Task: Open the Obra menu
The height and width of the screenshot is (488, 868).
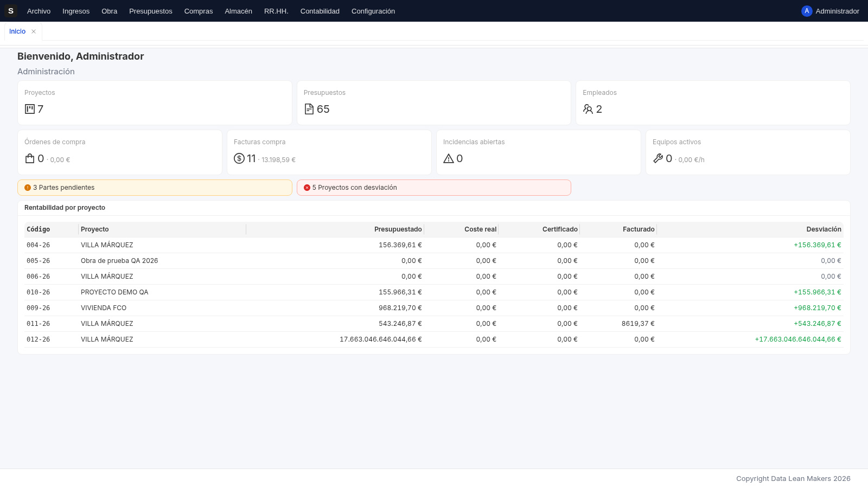Action: point(109,11)
